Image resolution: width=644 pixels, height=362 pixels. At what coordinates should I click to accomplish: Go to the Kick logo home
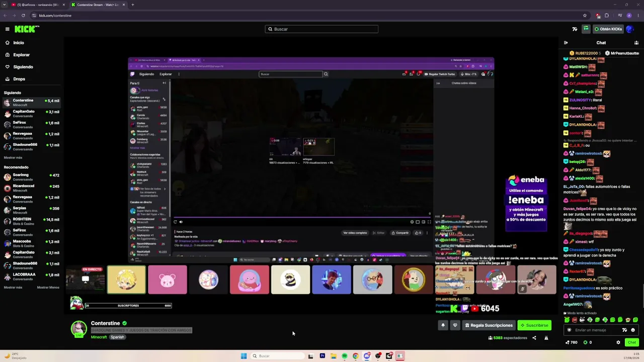[27, 29]
